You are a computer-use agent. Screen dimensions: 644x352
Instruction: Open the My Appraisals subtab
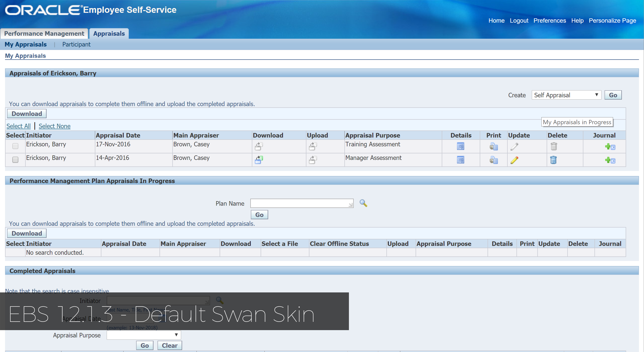(26, 45)
